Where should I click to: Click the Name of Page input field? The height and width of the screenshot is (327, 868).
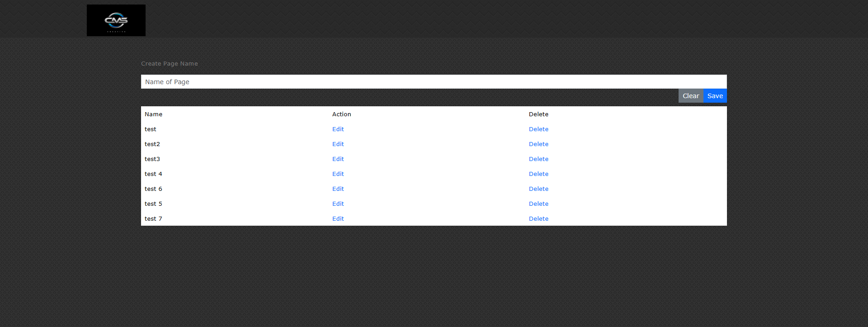(x=434, y=82)
